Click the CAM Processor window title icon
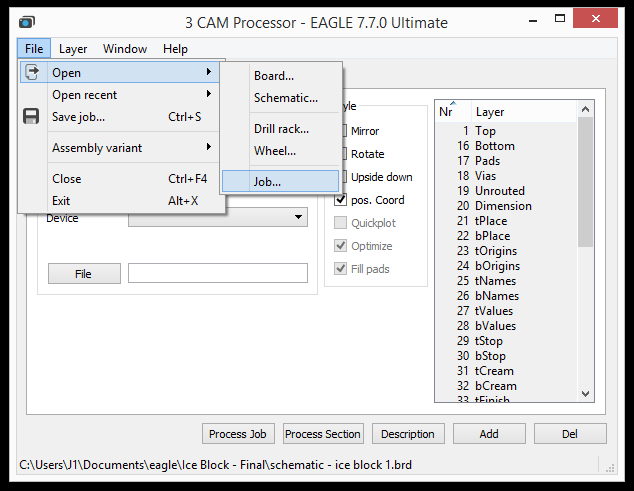The width and height of the screenshot is (634, 491). (x=27, y=21)
